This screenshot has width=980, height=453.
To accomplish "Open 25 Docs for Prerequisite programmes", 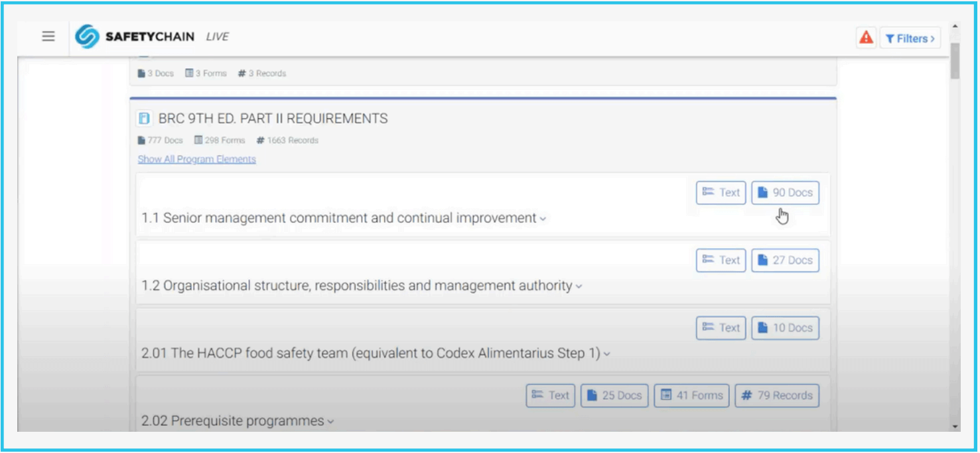I will pos(615,395).
